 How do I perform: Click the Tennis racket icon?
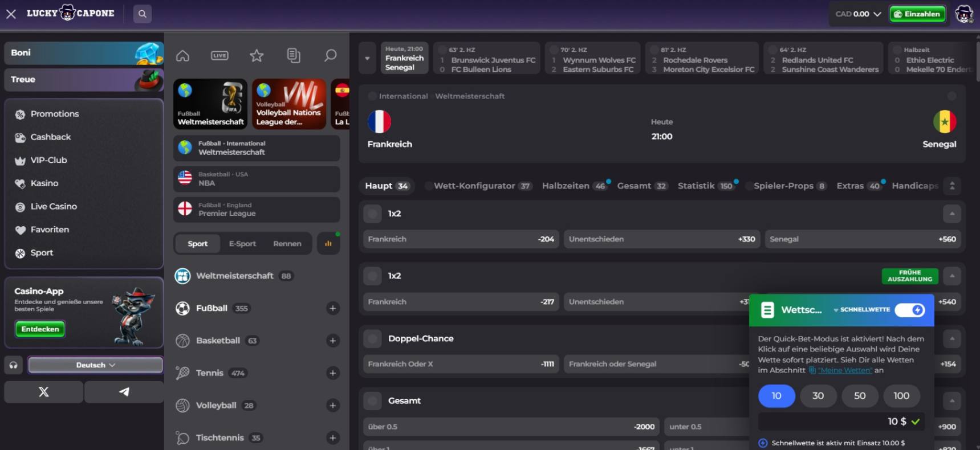click(x=182, y=373)
